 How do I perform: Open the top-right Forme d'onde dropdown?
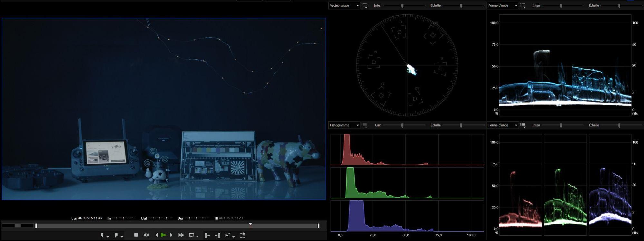(x=502, y=5)
